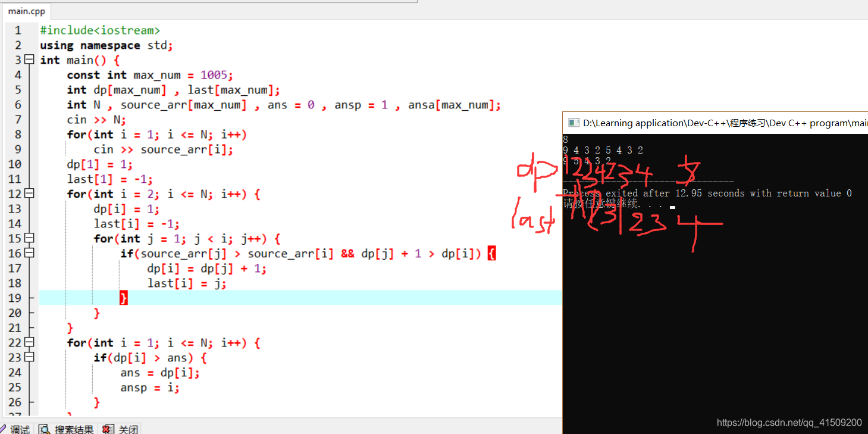Image resolution: width=868 pixels, height=434 pixels.
Task: Click on "last[i] = -1;" at line 14
Action: click(x=137, y=224)
